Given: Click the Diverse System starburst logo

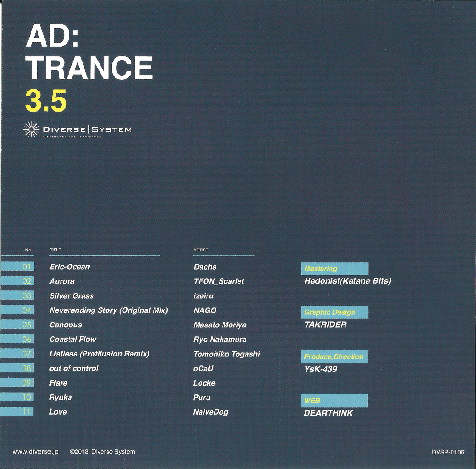Looking at the screenshot, I should (32, 129).
